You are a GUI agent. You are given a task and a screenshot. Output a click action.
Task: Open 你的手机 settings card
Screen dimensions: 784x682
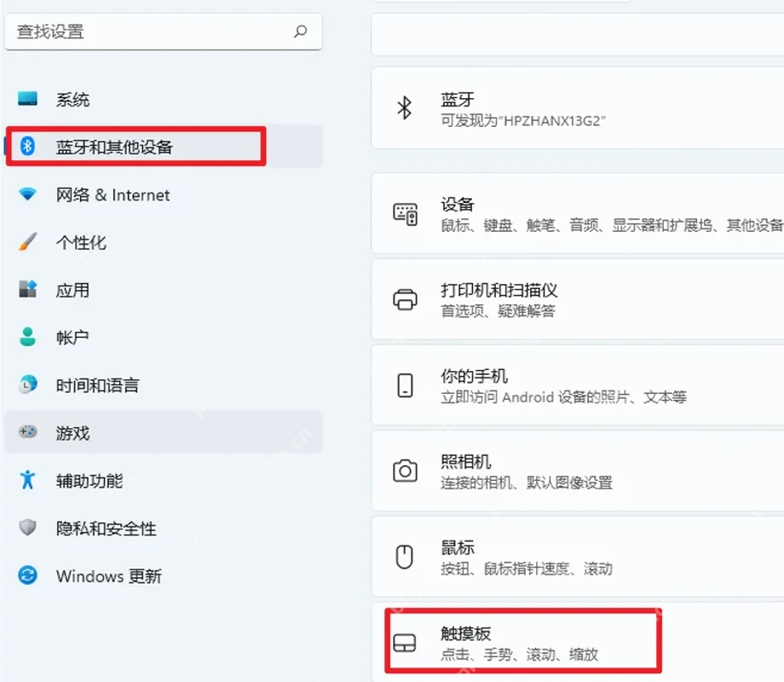click(x=578, y=384)
